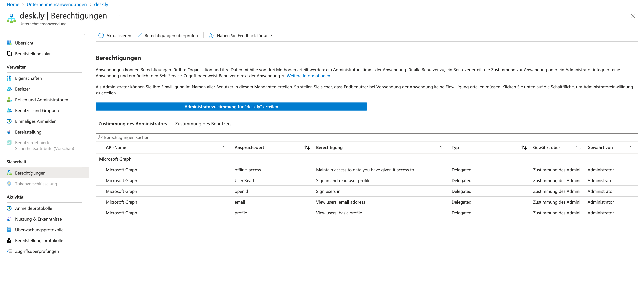Viewport: 644px width, 296px height.
Task: Click the Bereitstellungsplan book icon
Action: tap(9, 53)
